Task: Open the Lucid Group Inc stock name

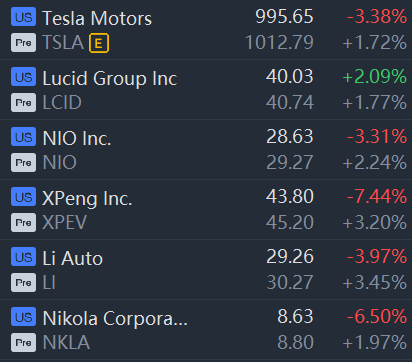Action: 110,78
